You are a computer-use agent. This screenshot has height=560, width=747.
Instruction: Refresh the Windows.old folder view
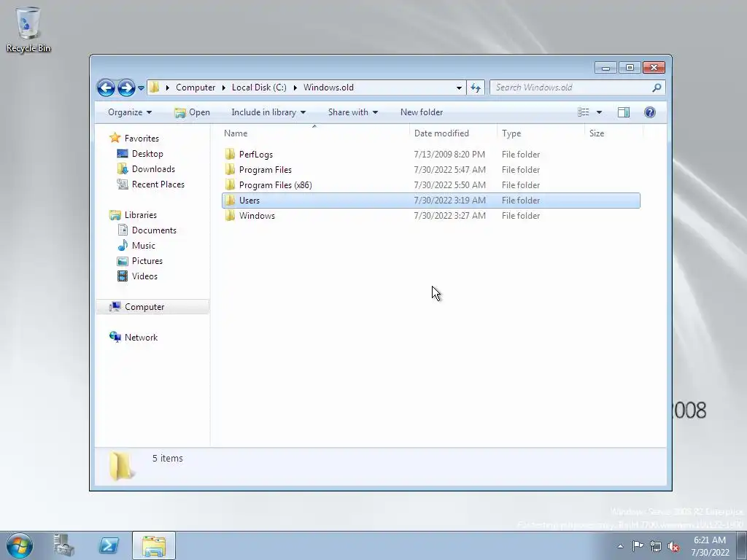tap(476, 87)
